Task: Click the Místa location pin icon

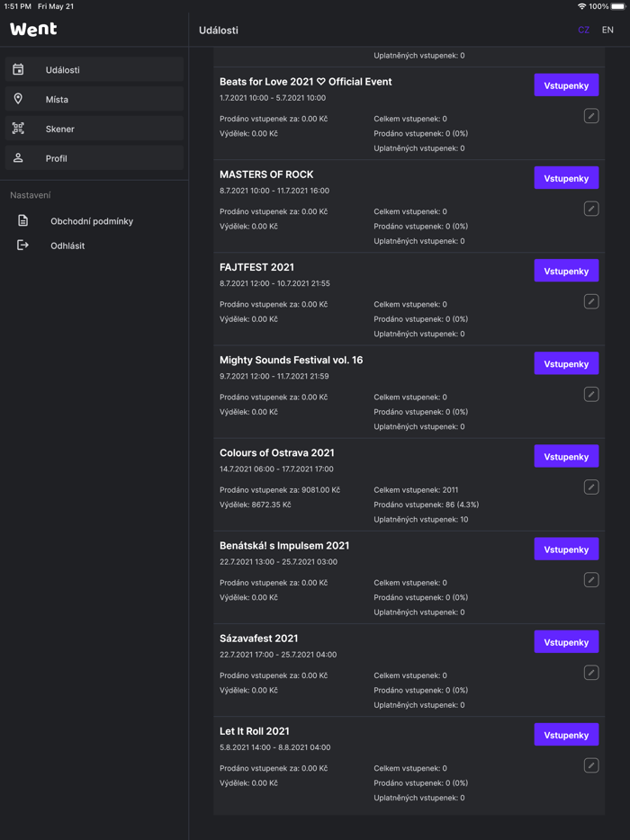Action: tap(18, 99)
